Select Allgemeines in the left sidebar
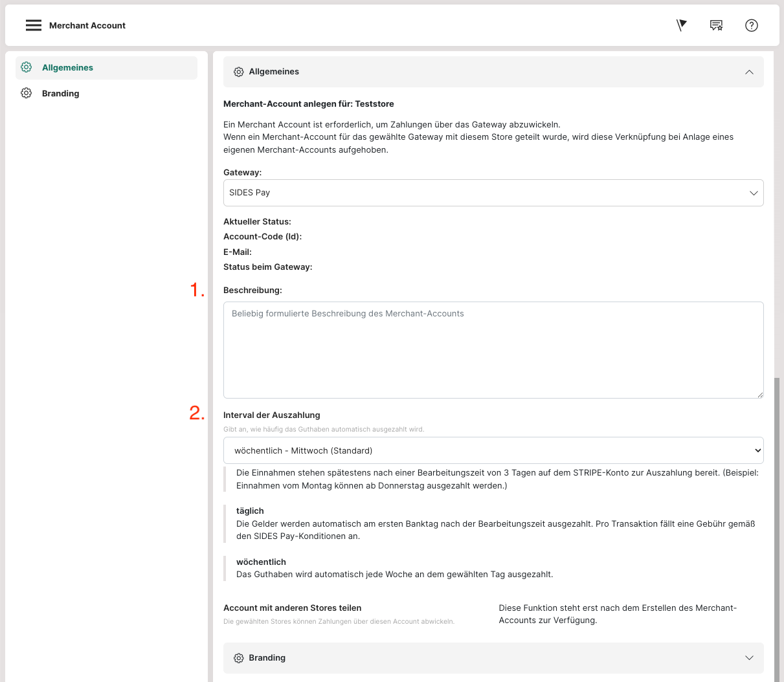 click(x=67, y=67)
